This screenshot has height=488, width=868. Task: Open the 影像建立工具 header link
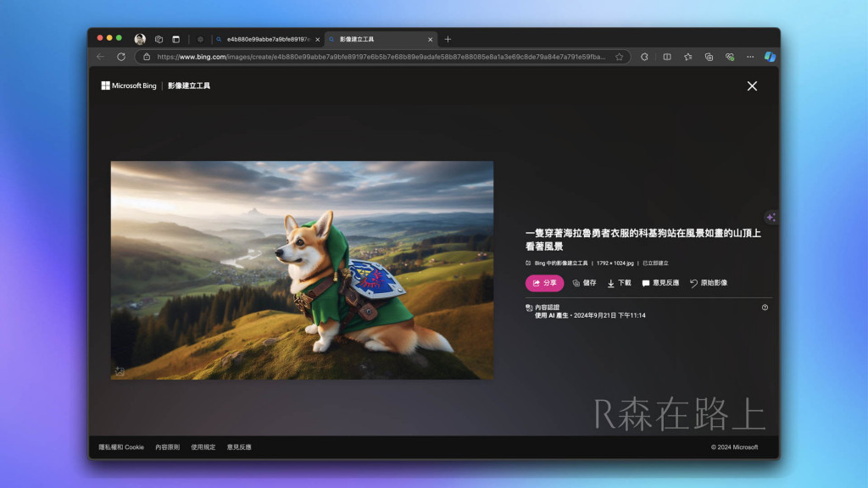click(x=189, y=86)
